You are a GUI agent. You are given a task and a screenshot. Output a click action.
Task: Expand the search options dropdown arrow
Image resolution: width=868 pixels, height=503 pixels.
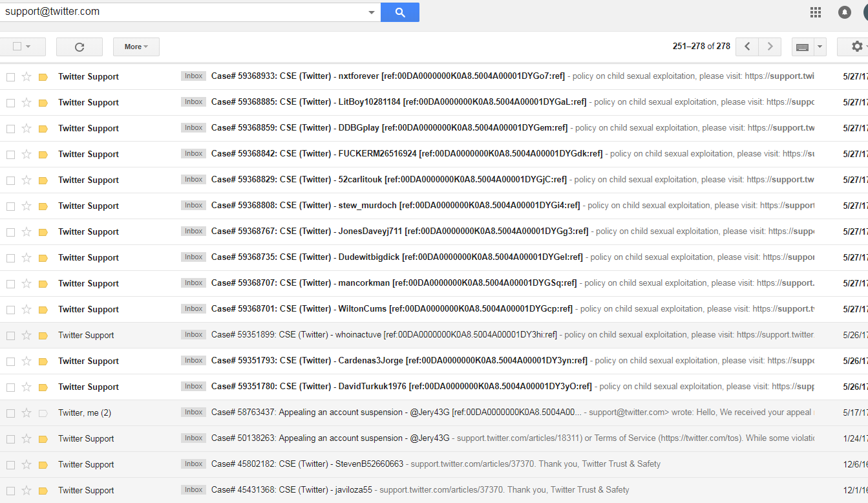(371, 12)
